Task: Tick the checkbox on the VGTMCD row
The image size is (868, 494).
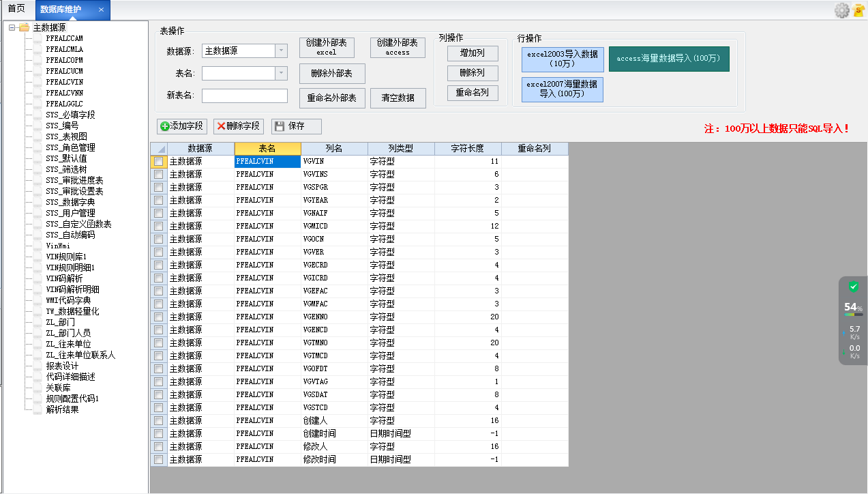Action: (159, 356)
